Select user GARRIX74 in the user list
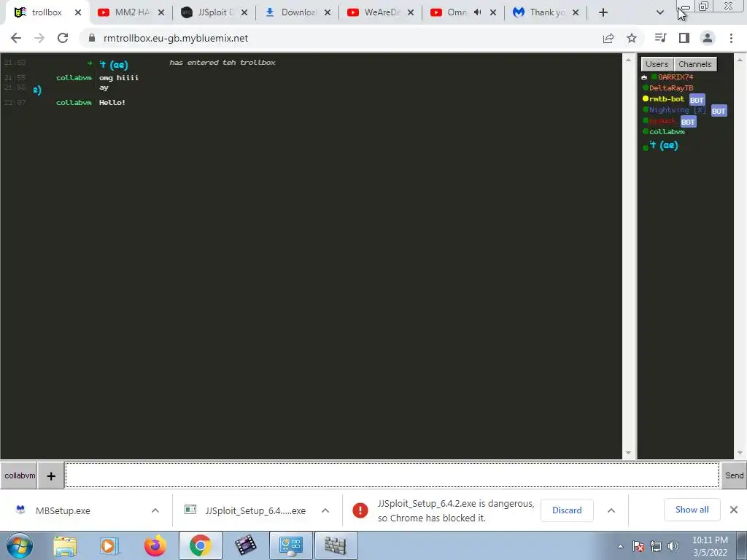The height and width of the screenshot is (560, 747). pyautogui.click(x=676, y=77)
